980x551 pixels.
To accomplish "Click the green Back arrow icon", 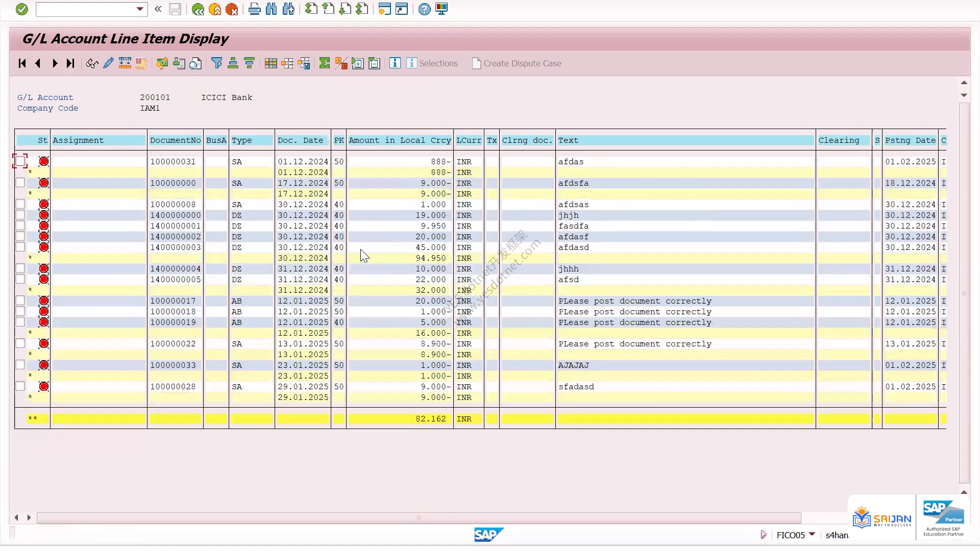I will pos(198,9).
